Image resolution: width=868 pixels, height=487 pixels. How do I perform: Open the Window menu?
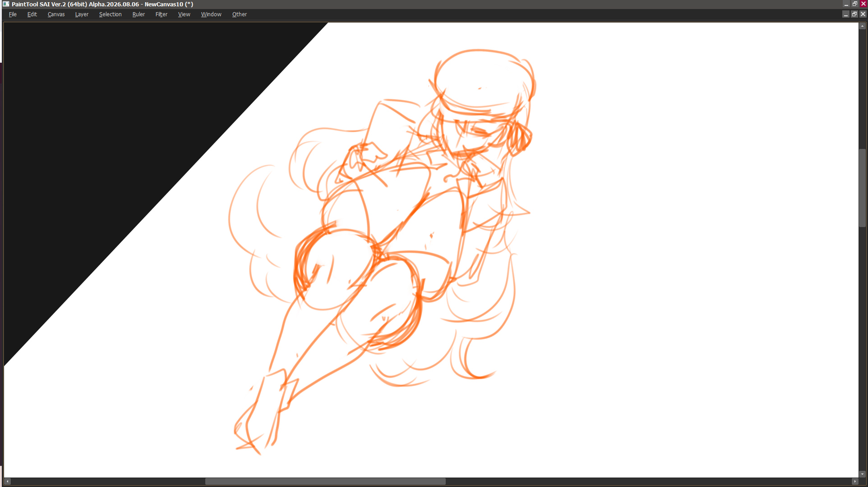(x=211, y=14)
